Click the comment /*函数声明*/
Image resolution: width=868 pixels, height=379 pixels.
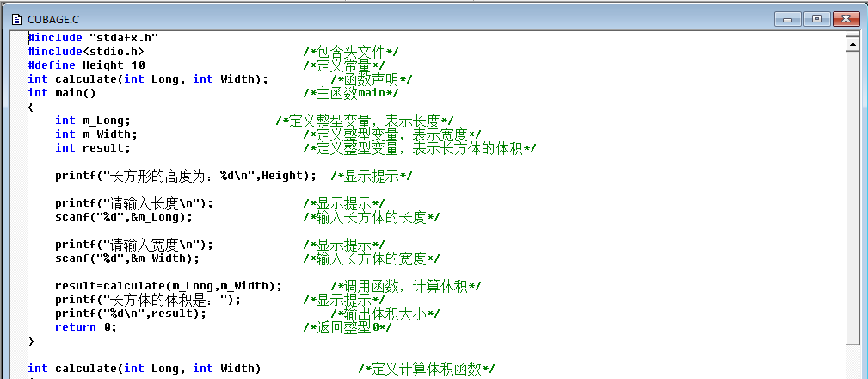tap(372, 80)
